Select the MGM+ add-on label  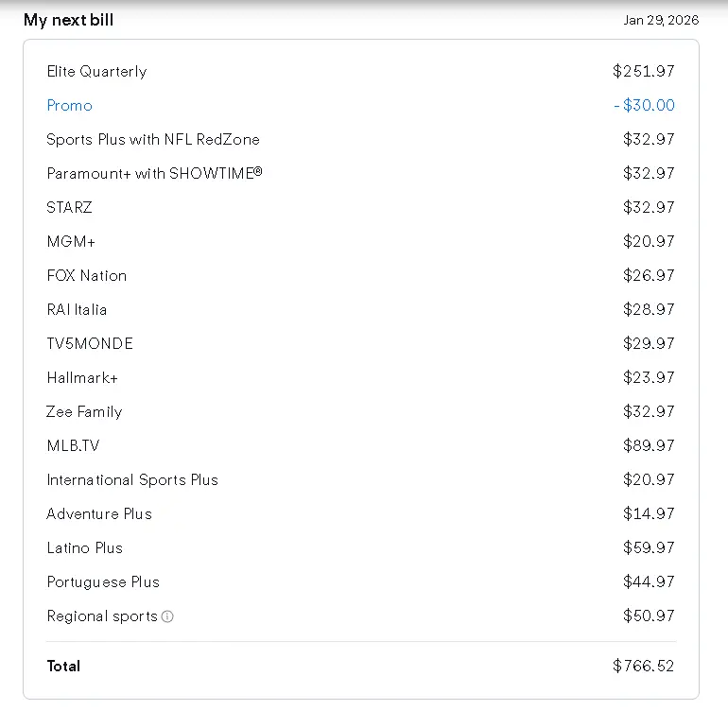(x=71, y=241)
